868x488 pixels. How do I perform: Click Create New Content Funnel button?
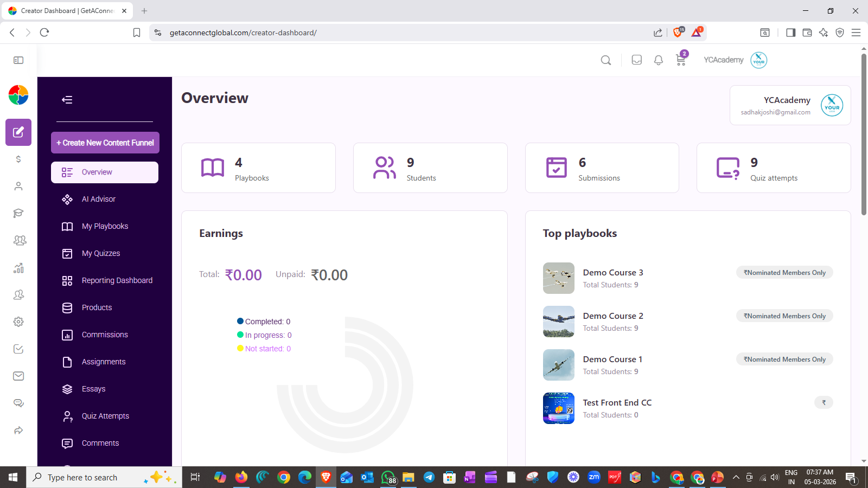coord(105,143)
